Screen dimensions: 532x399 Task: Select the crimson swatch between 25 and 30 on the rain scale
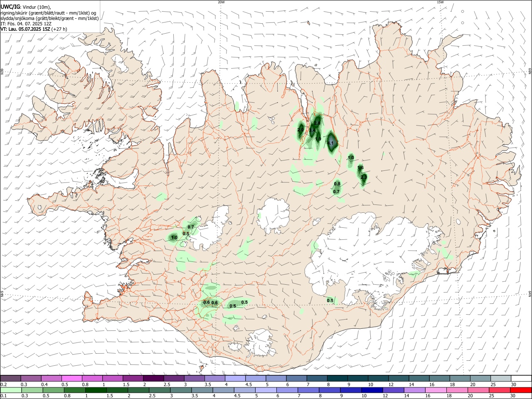click(x=500, y=390)
